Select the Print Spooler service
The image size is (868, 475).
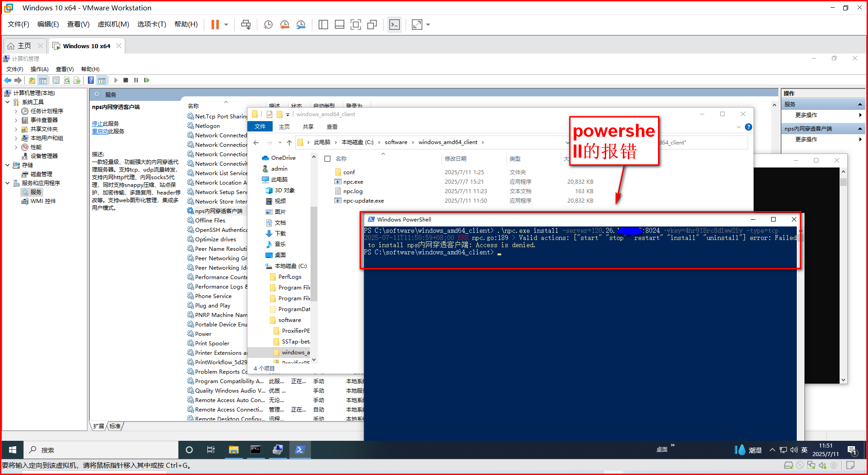(x=212, y=344)
